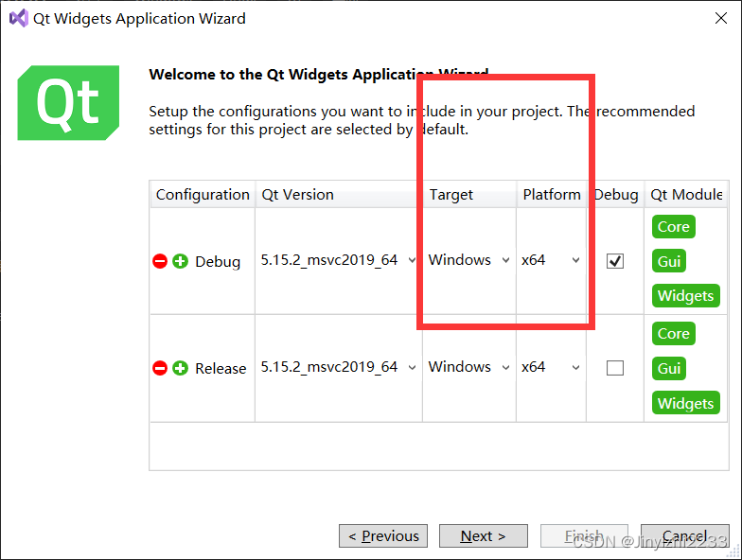742x560 pixels.
Task: Select Gui module tag in Debug row
Action: [x=668, y=261]
